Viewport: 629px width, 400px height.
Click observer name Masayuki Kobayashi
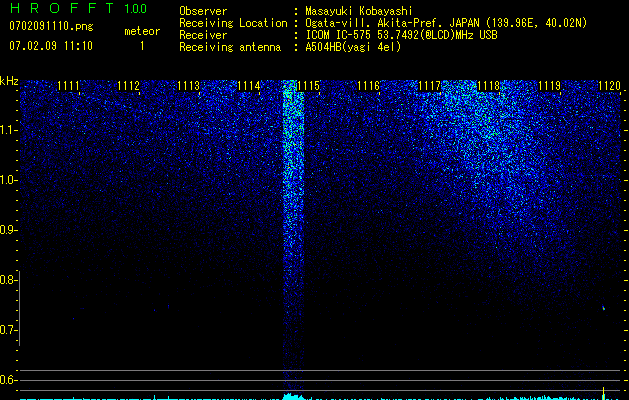click(359, 11)
